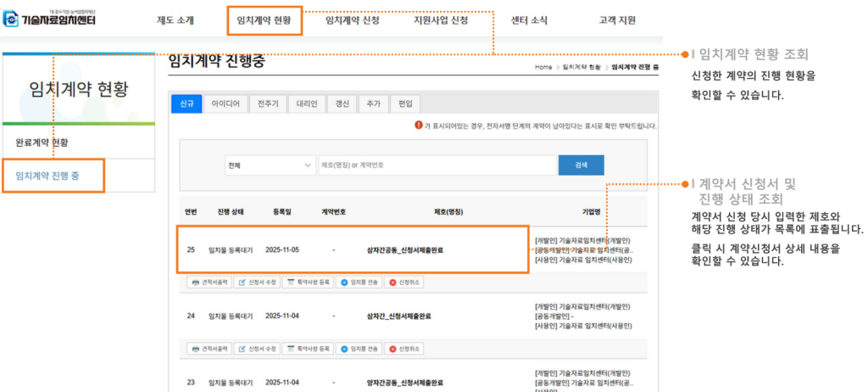Select the 신규 tab
The width and height of the screenshot is (868, 392).
[x=186, y=104]
